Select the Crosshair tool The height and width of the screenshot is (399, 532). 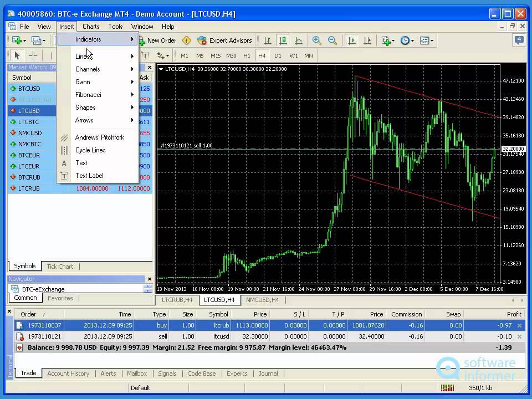(33, 55)
